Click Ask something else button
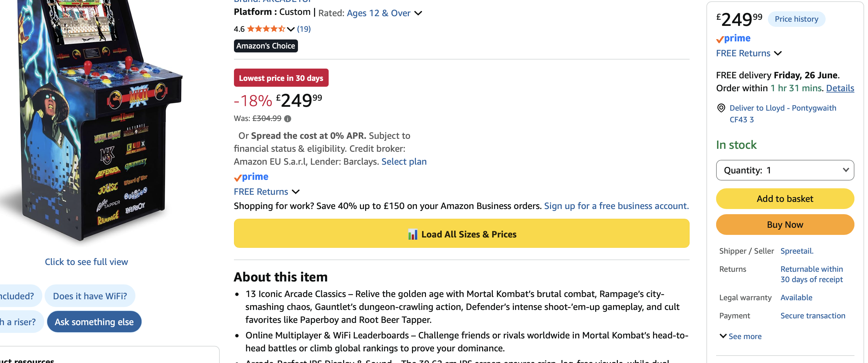This screenshot has height=363, width=868. tap(94, 322)
